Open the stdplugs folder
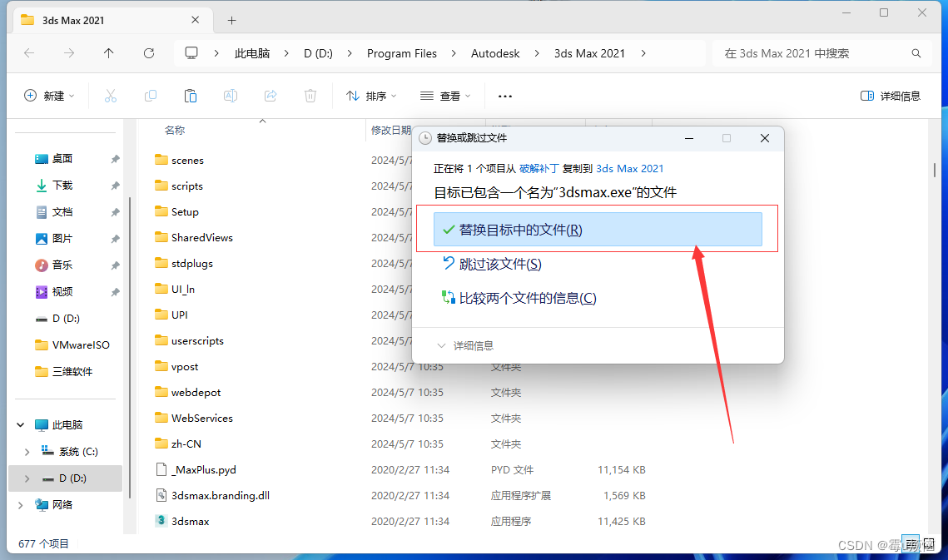This screenshot has height=560, width=948. tap(191, 263)
